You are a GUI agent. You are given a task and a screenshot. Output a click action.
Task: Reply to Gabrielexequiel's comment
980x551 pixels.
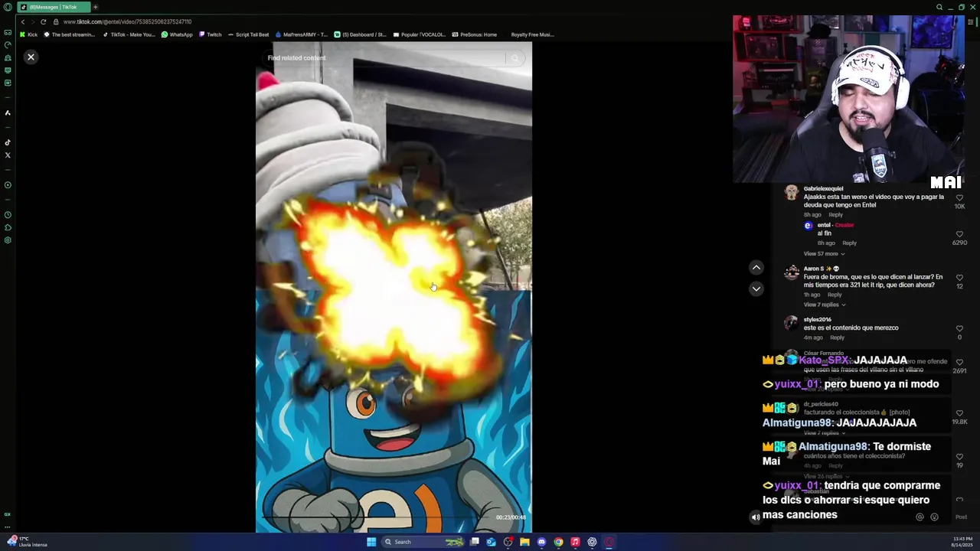[835, 215]
